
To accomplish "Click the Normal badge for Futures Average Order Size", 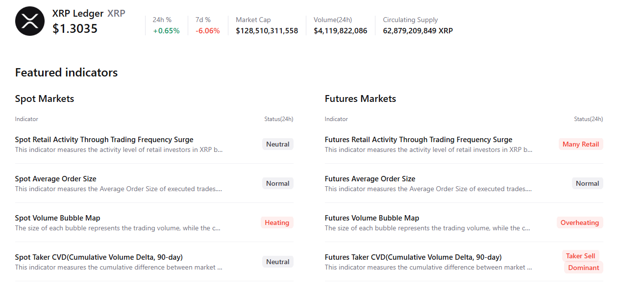I will point(588,183).
